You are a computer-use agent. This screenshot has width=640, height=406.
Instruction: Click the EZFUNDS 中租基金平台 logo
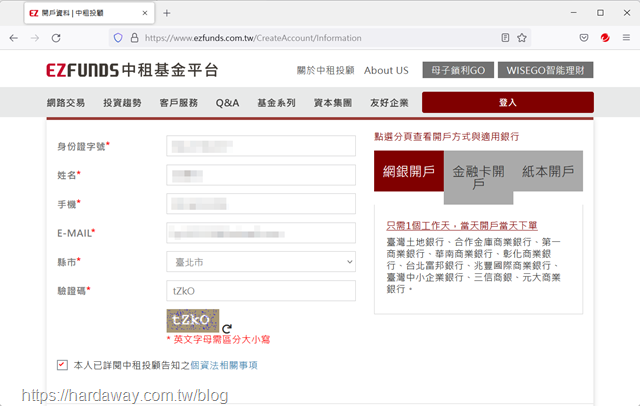pos(132,70)
